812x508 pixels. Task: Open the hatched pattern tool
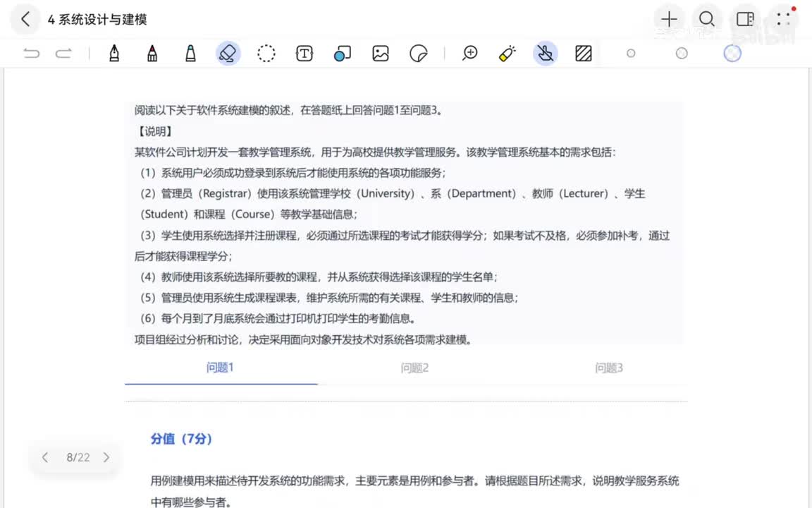pos(584,54)
